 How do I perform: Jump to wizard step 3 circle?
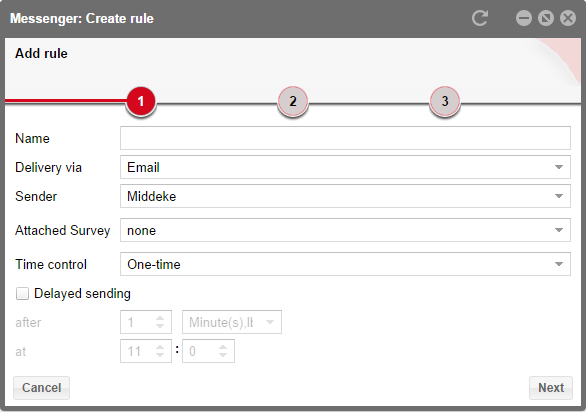point(445,101)
